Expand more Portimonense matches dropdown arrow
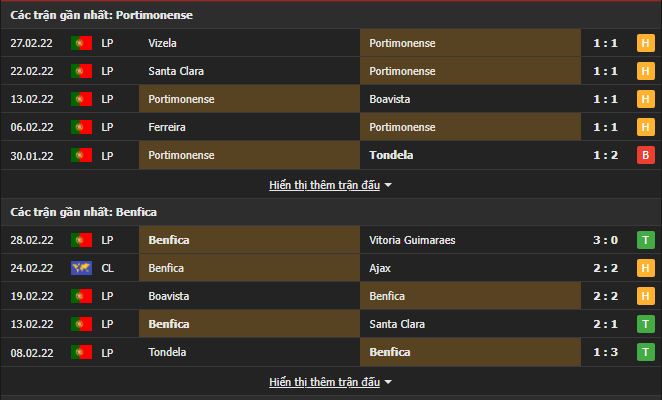 point(388,185)
